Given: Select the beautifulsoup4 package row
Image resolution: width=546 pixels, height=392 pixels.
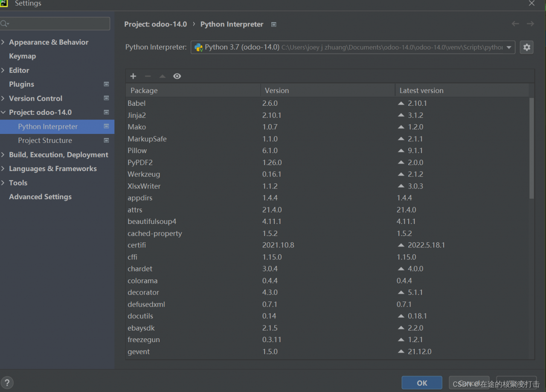Looking at the screenshot, I should tap(328, 221).
